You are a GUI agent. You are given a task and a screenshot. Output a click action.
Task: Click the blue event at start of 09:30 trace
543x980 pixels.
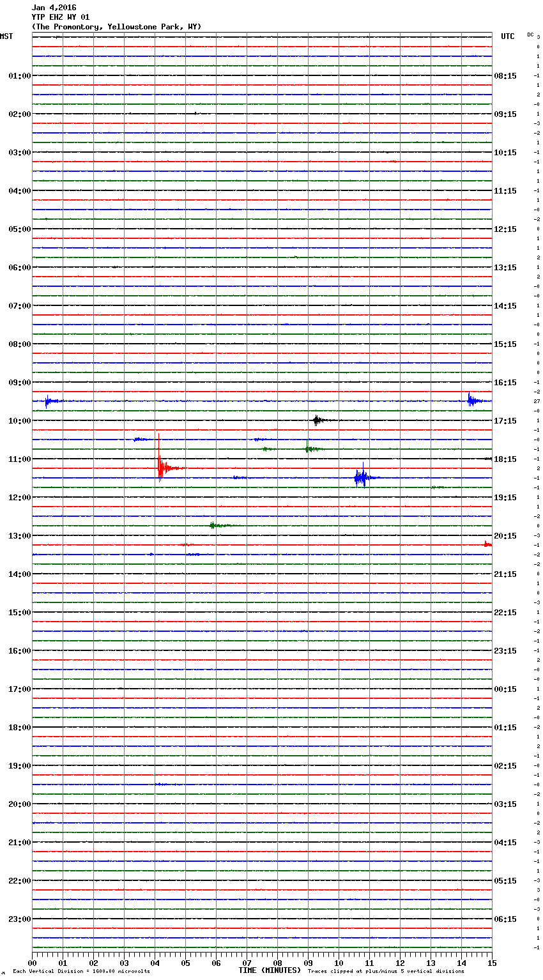[48, 401]
